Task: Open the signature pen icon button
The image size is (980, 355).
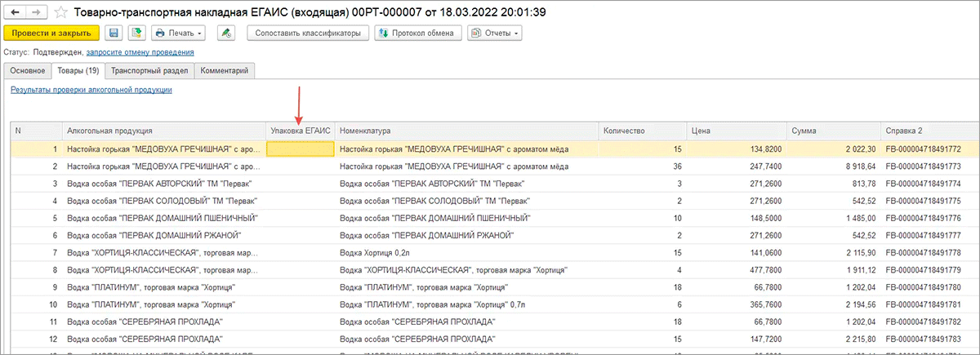Action: [x=226, y=33]
